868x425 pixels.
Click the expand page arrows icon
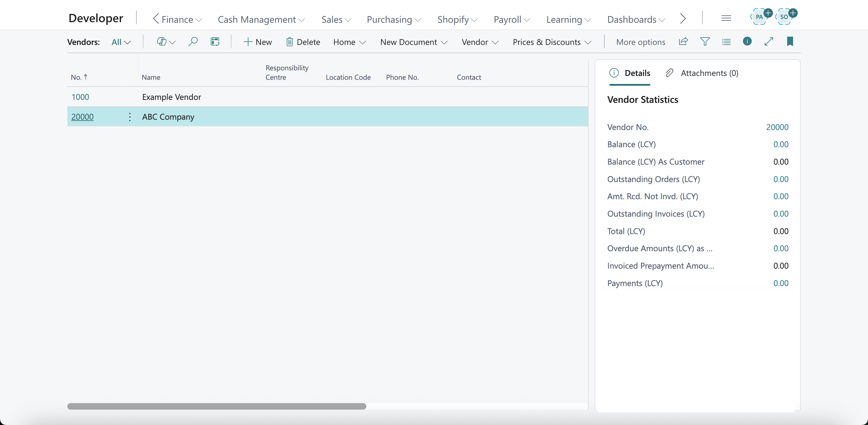coord(769,42)
